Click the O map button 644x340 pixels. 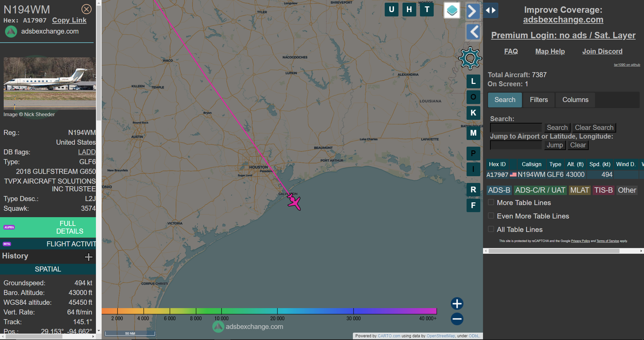pyautogui.click(x=473, y=97)
